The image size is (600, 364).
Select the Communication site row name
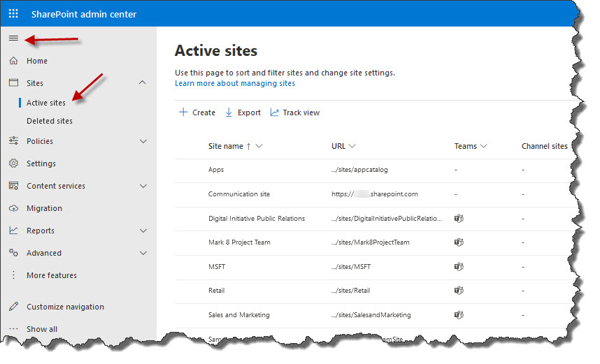(x=239, y=194)
